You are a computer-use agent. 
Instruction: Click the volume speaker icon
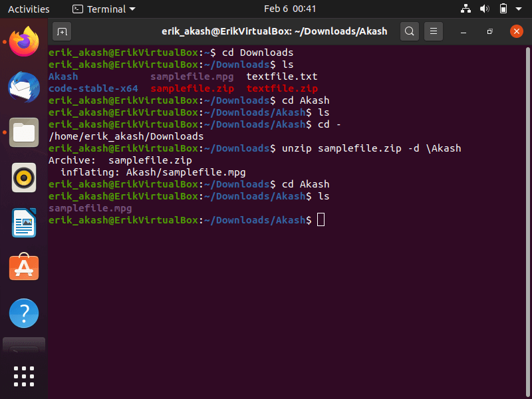point(484,9)
